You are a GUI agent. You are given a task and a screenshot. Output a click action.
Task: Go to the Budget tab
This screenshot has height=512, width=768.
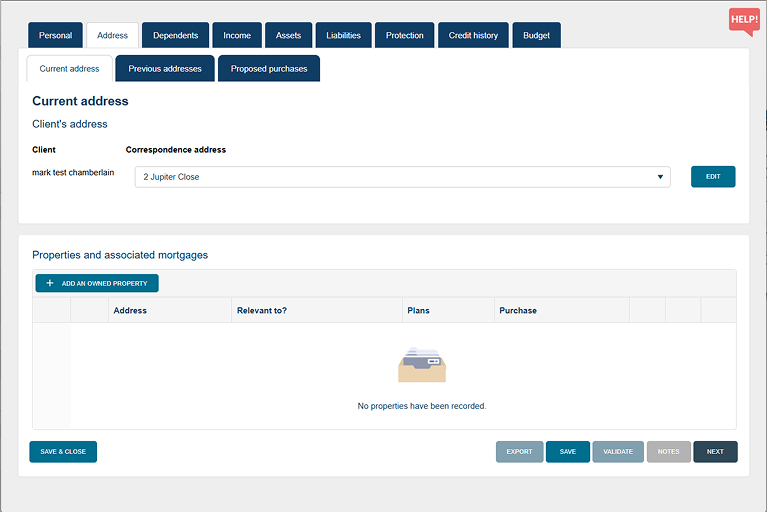pos(537,35)
